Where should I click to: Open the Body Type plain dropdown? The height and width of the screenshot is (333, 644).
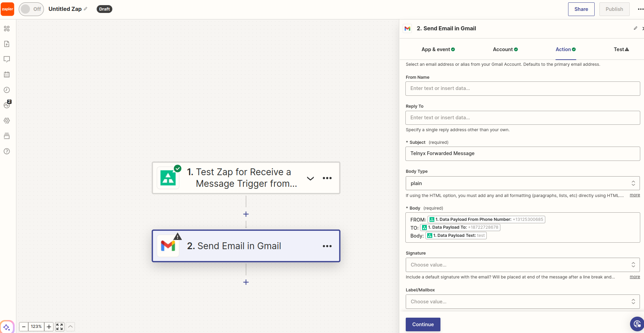click(x=522, y=183)
